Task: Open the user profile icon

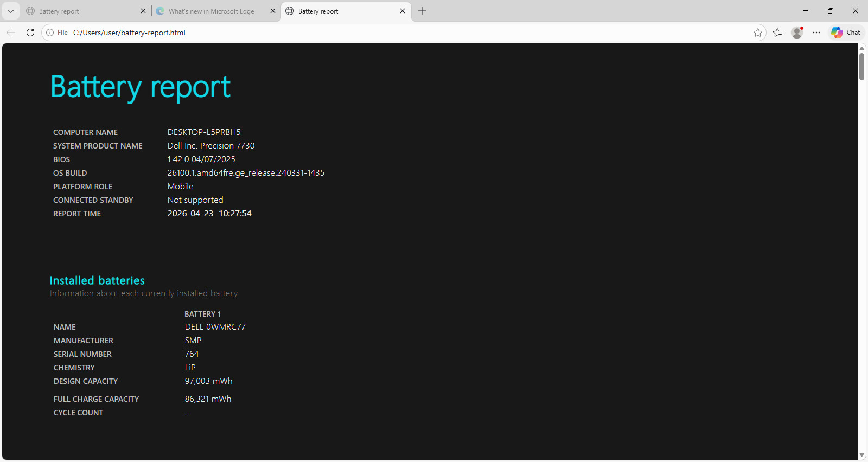Action: (x=797, y=33)
